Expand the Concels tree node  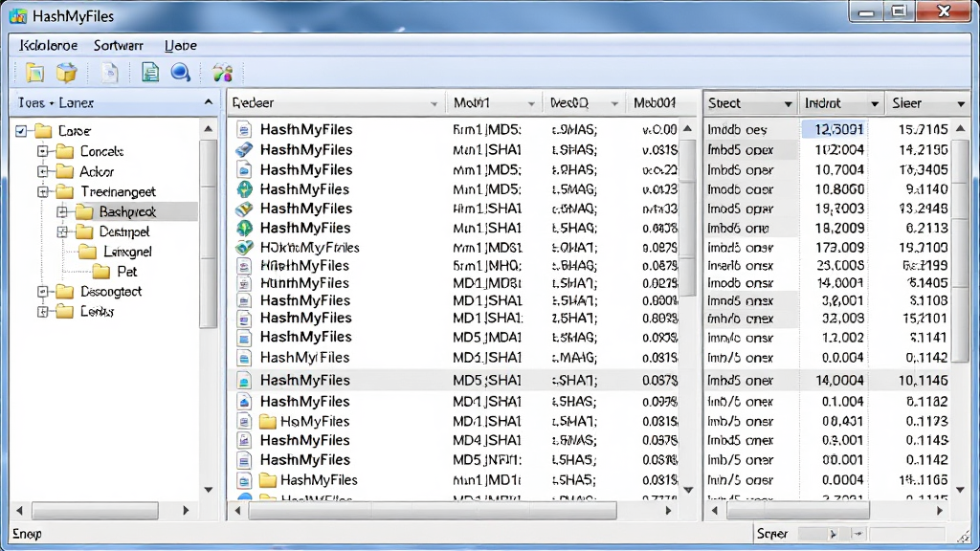point(42,151)
